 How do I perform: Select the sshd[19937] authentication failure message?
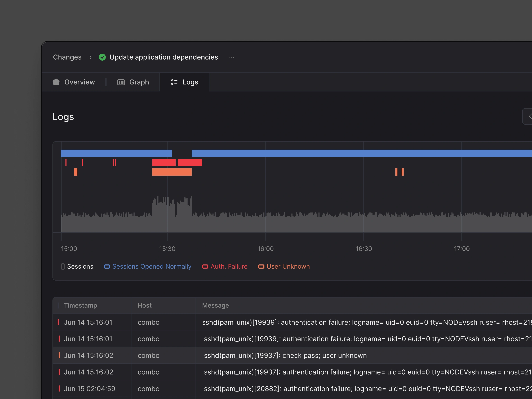coord(368,372)
